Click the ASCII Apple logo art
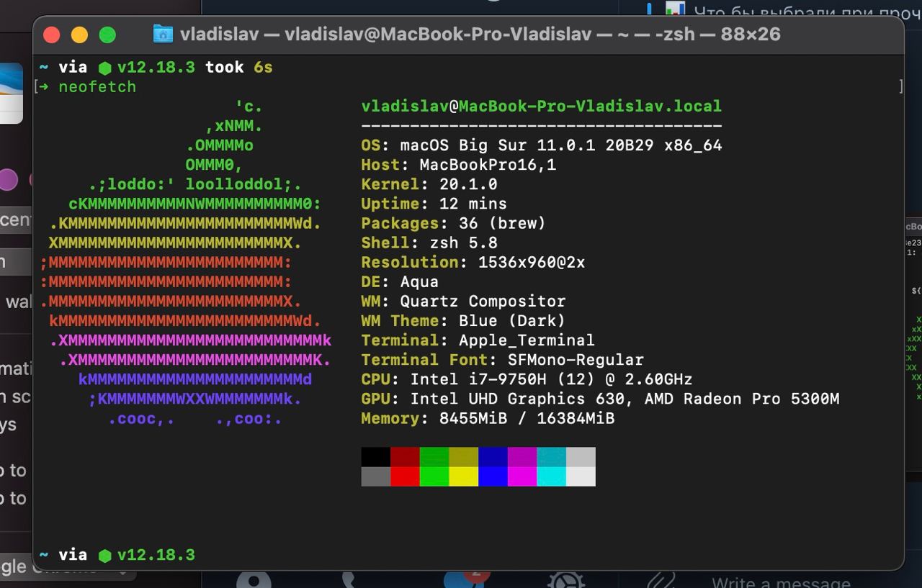The width and height of the screenshot is (922, 588). (x=185, y=263)
